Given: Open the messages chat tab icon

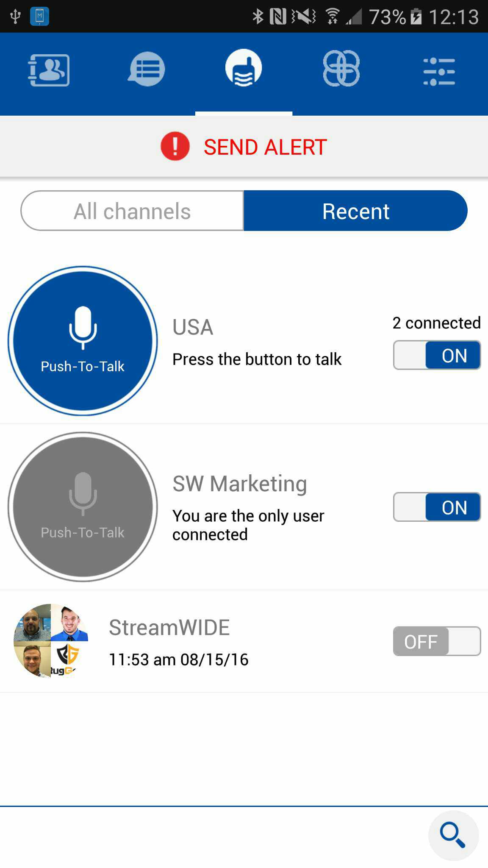Looking at the screenshot, I should point(147,69).
